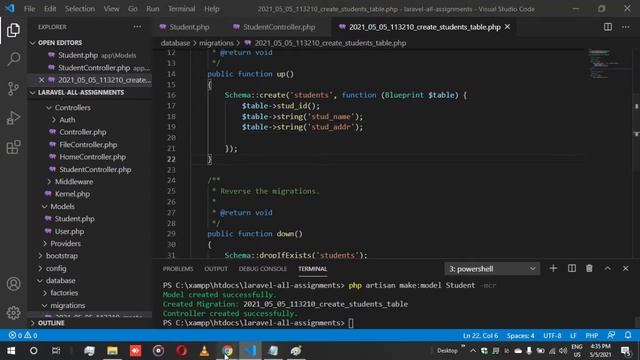Image resolution: width=640 pixels, height=360 pixels.
Task: Open Cortana search circle on taskbar
Action: (x=33, y=351)
